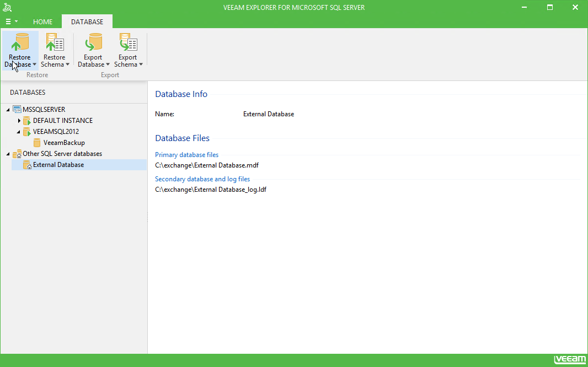Click the Export group label
Viewport: 588px width, 367px height.
[110, 75]
